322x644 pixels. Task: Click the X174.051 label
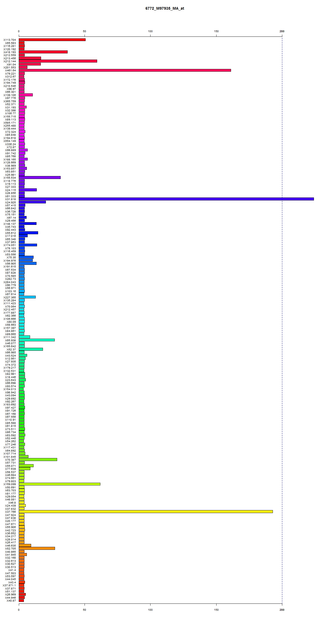click(x=10, y=245)
